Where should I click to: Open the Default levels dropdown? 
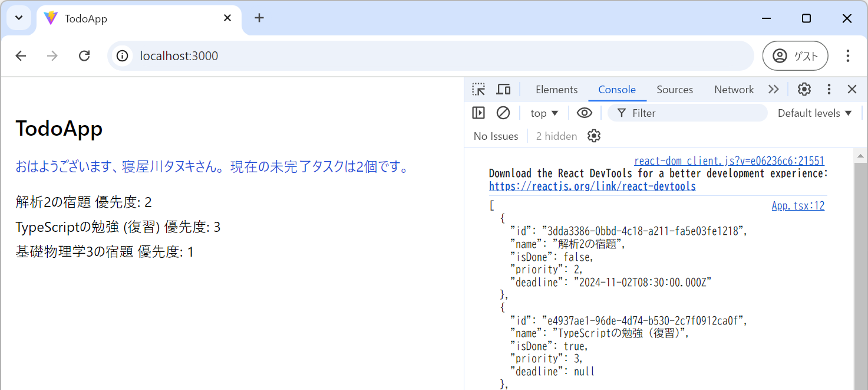[814, 113]
